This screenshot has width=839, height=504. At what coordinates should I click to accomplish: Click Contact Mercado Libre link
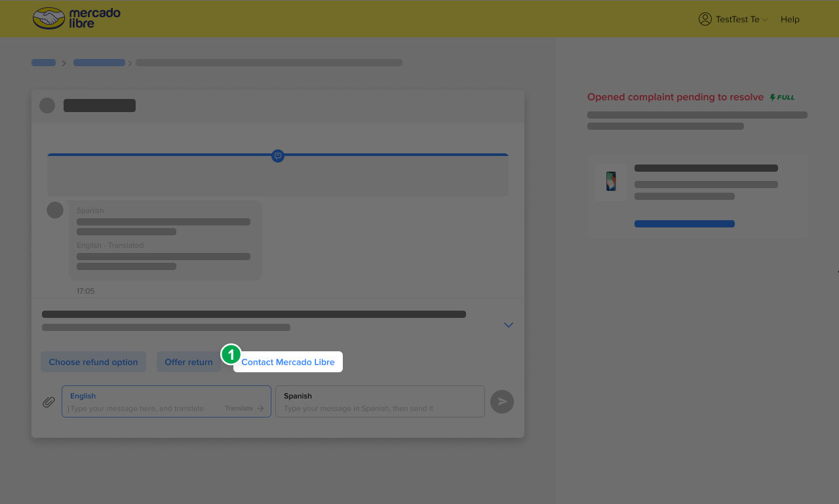pyautogui.click(x=288, y=362)
